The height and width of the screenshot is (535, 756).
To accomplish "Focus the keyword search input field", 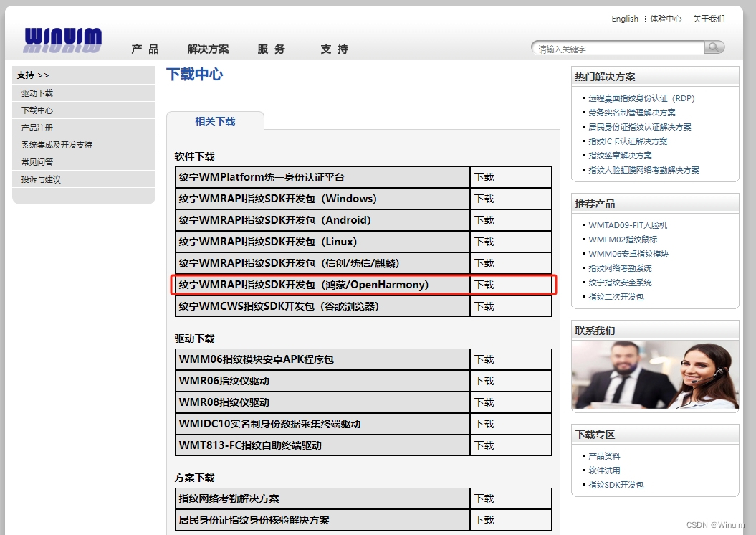I will pos(619,48).
